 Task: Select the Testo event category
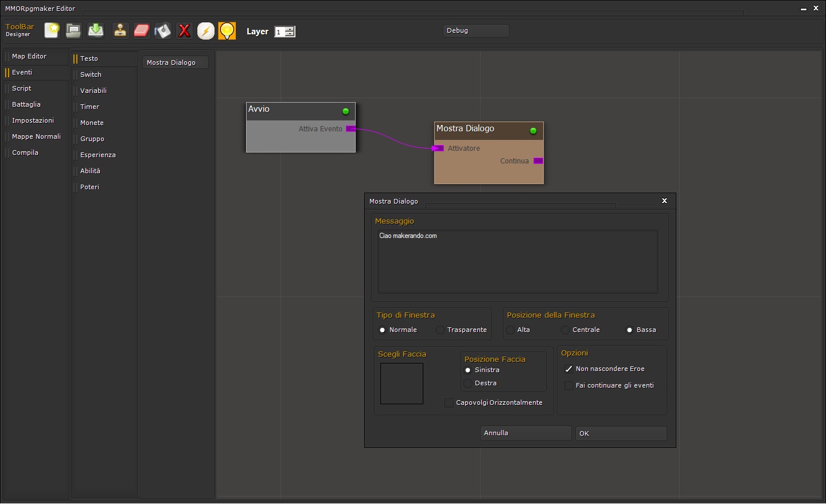point(104,58)
